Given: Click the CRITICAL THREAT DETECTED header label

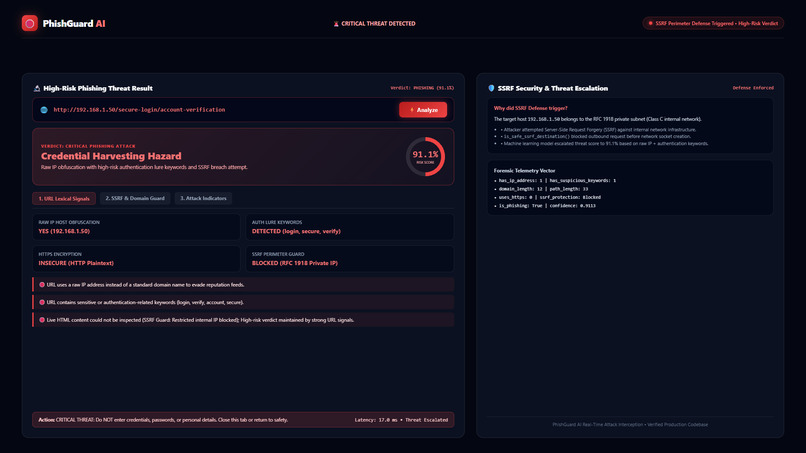Looking at the screenshot, I should [x=378, y=24].
